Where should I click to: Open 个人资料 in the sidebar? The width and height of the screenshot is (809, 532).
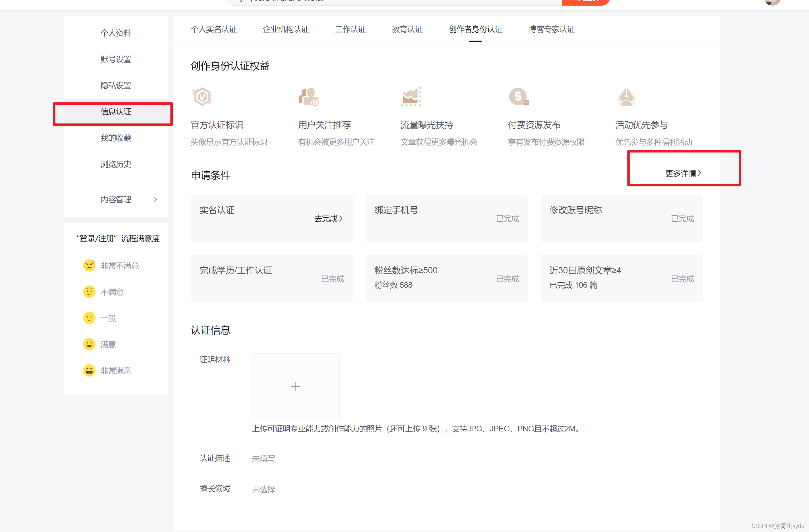[116, 33]
